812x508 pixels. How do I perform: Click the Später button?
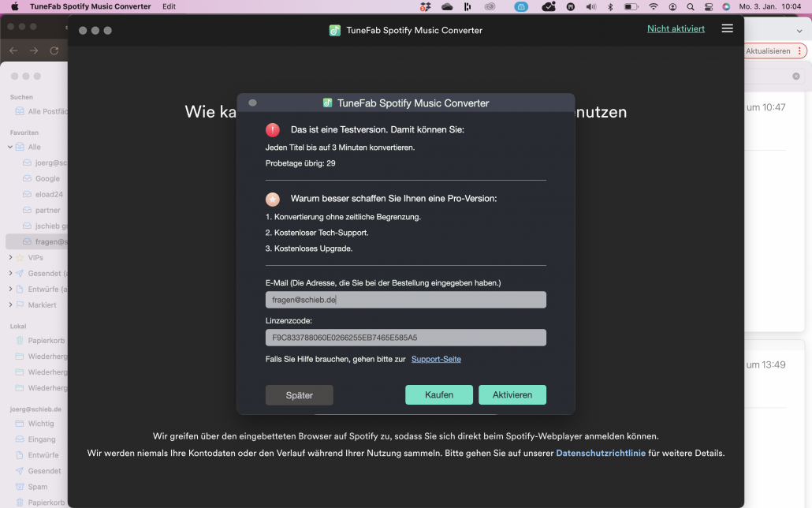(x=300, y=395)
